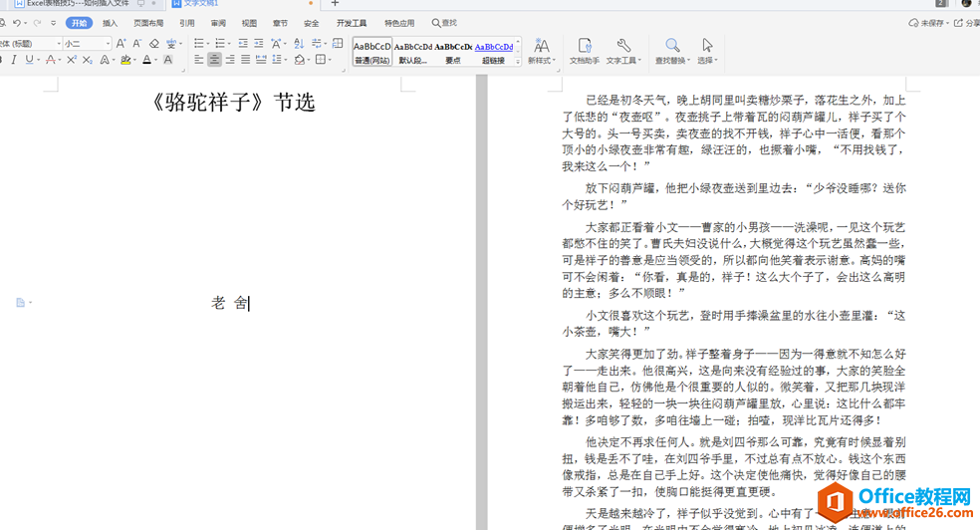Image resolution: width=980 pixels, height=530 pixels.
Task: Click the Chinese layout A icon
Action: tap(276, 43)
